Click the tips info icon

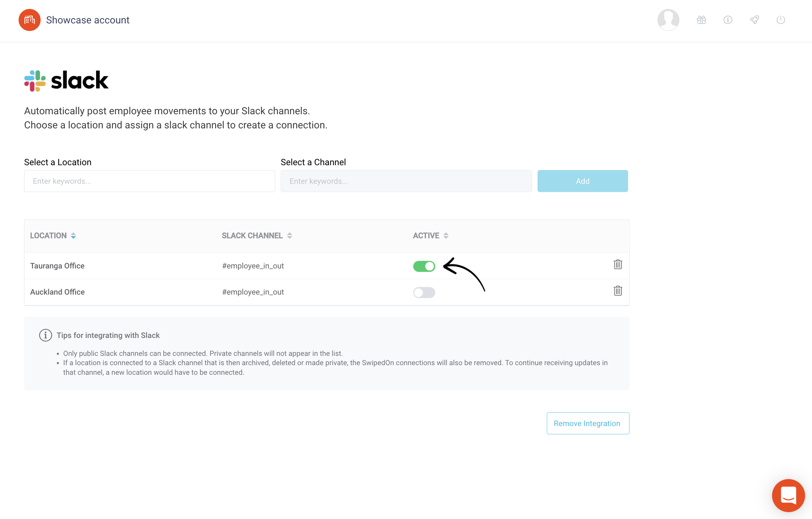[45, 335]
